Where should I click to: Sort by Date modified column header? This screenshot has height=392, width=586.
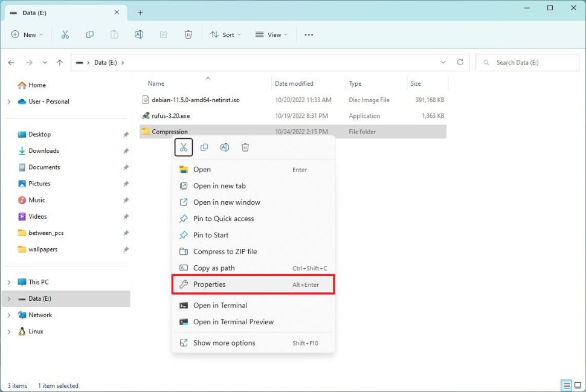294,83
